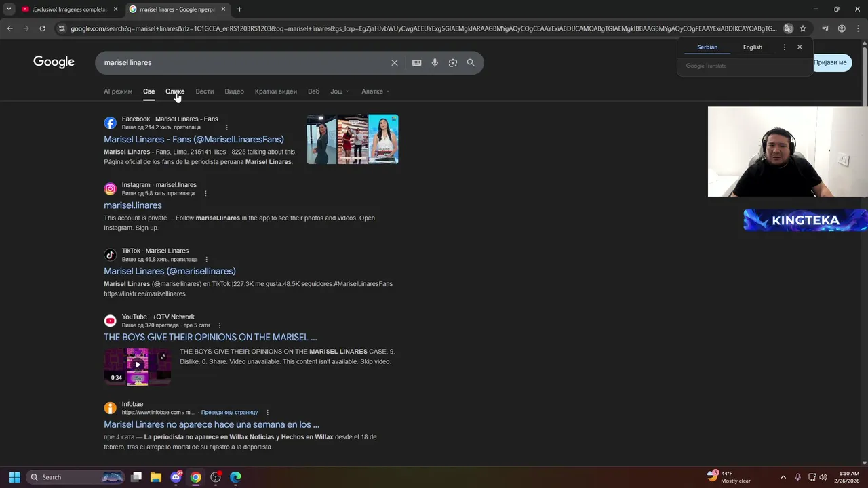
Task: Open the marisel.linares Instagram result link
Action: [133, 205]
